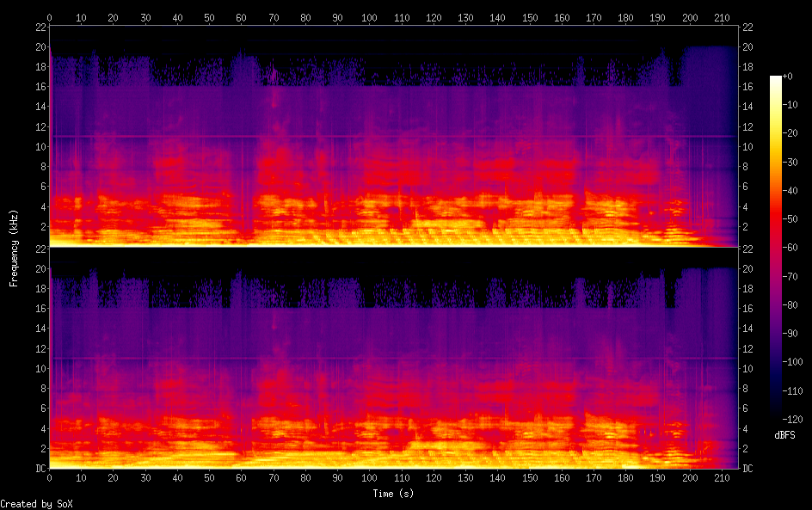Click the "-10" value on the color scale
Image resolution: width=812 pixels, height=510 pixels.
point(790,105)
